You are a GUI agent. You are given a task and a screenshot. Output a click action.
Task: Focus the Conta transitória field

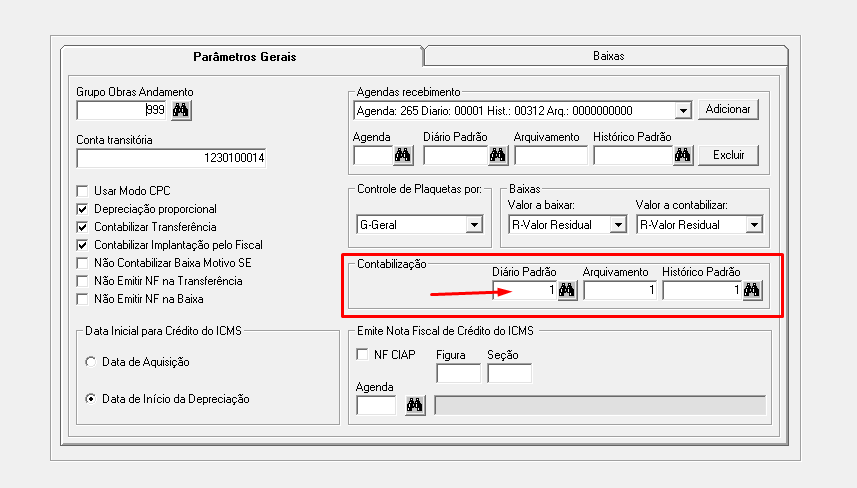(x=171, y=158)
